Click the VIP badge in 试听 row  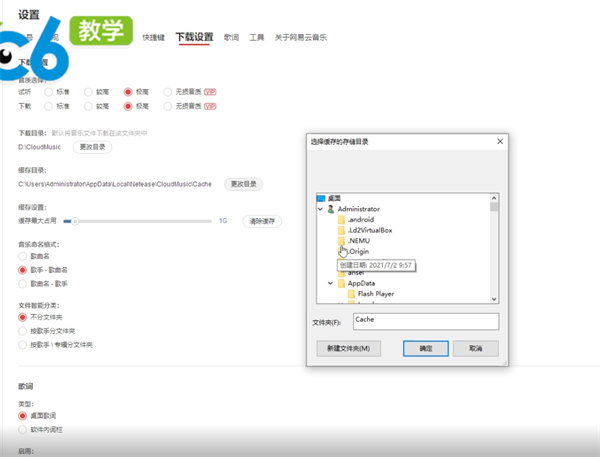point(210,92)
